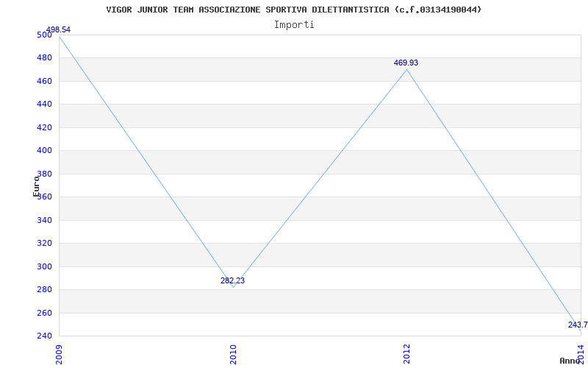
Task: Click the 260 y-axis tick label
Action: 44,314
